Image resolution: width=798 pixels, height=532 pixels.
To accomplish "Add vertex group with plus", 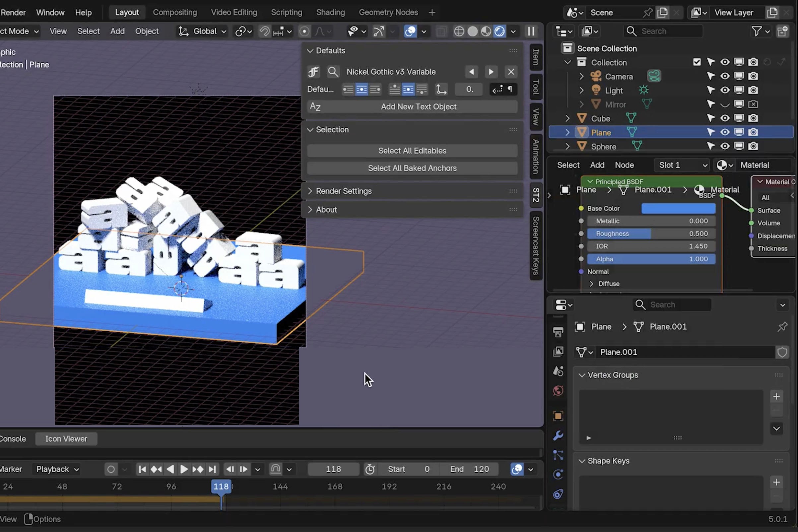I will (776, 396).
